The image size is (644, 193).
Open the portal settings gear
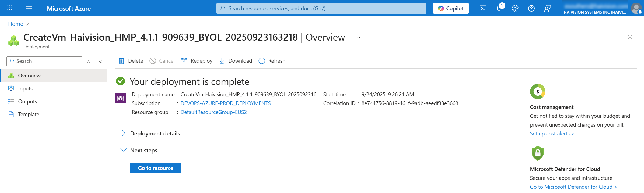tap(515, 8)
